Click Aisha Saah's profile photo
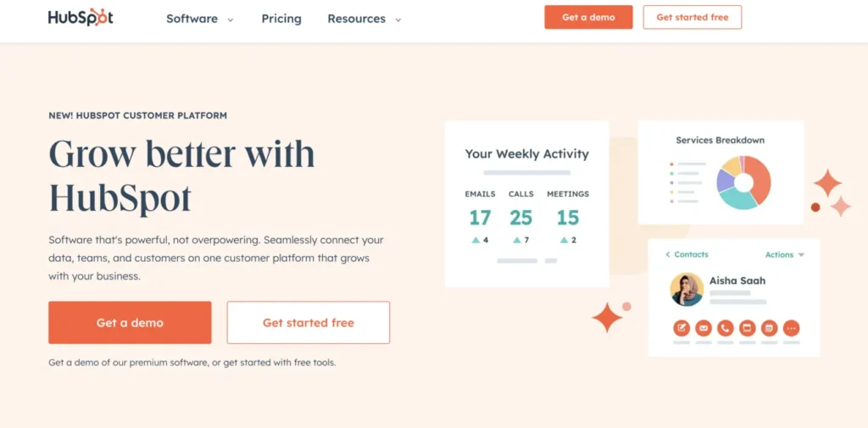868x428 pixels. pyautogui.click(x=687, y=289)
